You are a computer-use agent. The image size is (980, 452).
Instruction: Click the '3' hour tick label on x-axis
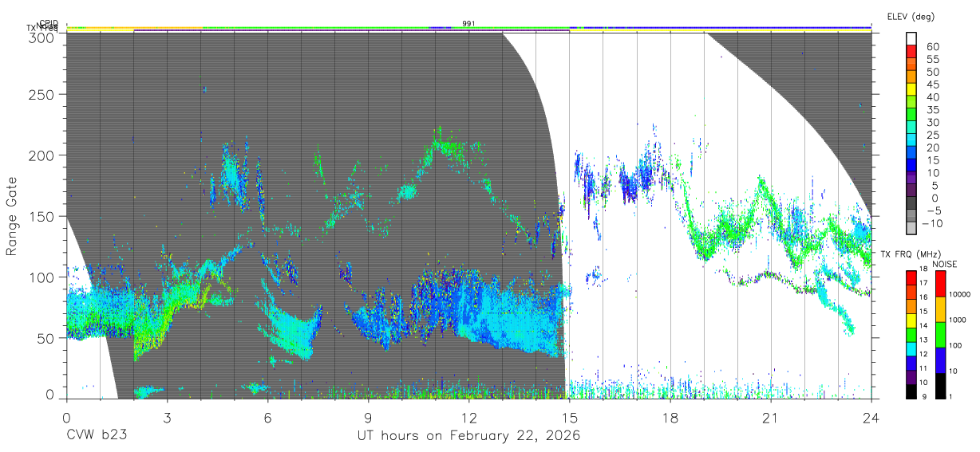pyautogui.click(x=167, y=417)
